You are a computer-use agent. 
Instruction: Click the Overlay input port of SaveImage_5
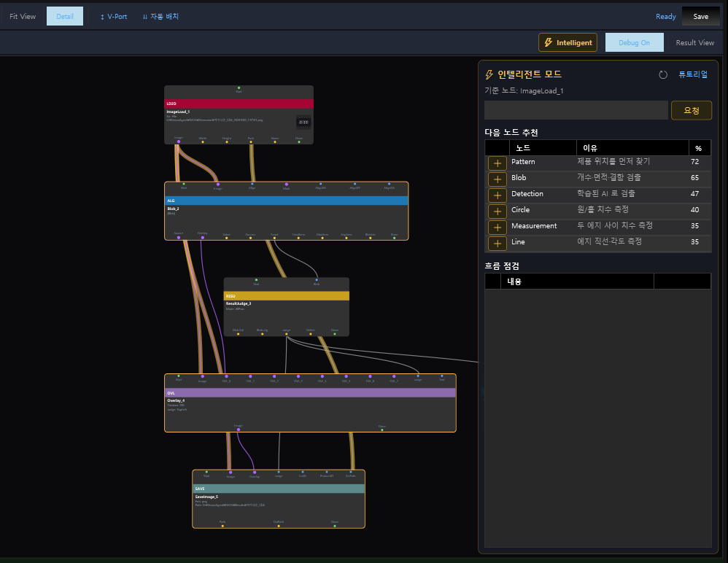255,472
